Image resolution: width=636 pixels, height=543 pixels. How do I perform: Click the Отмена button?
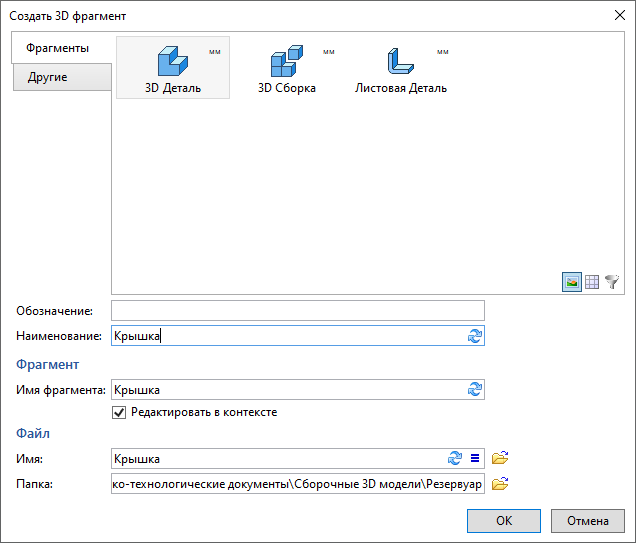click(588, 521)
